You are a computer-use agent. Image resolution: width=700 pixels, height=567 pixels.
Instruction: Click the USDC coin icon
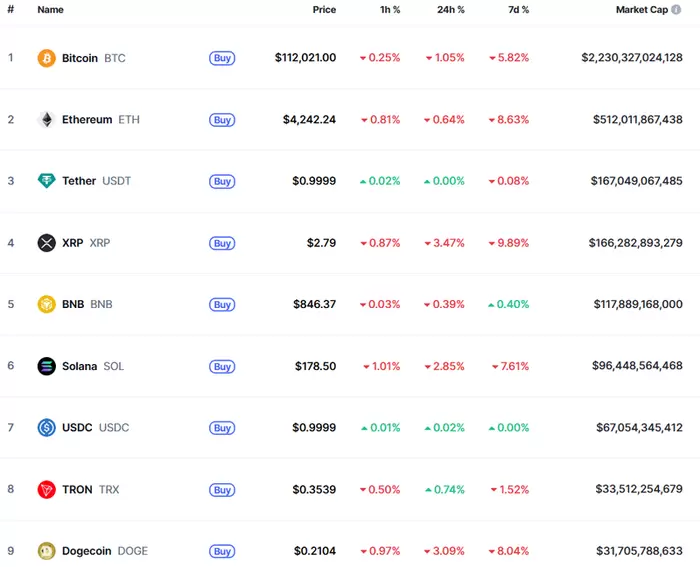pyautogui.click(x=46, y=428)
